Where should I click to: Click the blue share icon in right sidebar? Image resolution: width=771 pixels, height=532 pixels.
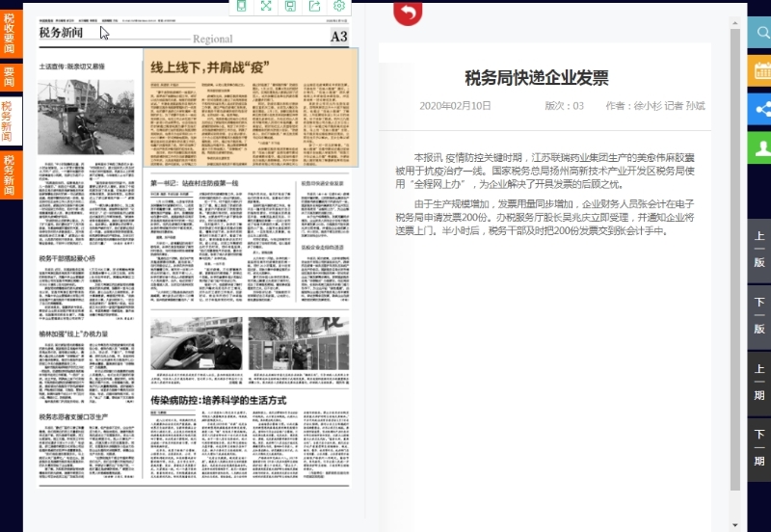click(x=760, y=108)
